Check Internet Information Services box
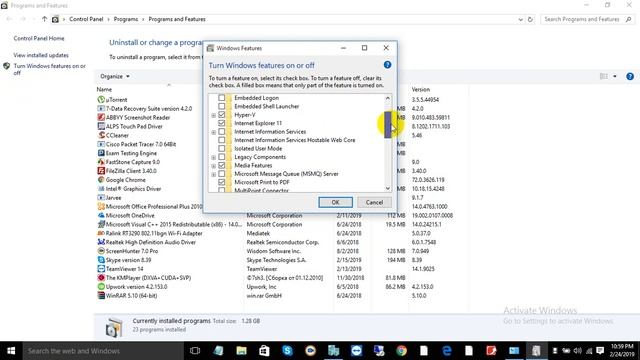640x360 pixels. click(x=221, y=131)
